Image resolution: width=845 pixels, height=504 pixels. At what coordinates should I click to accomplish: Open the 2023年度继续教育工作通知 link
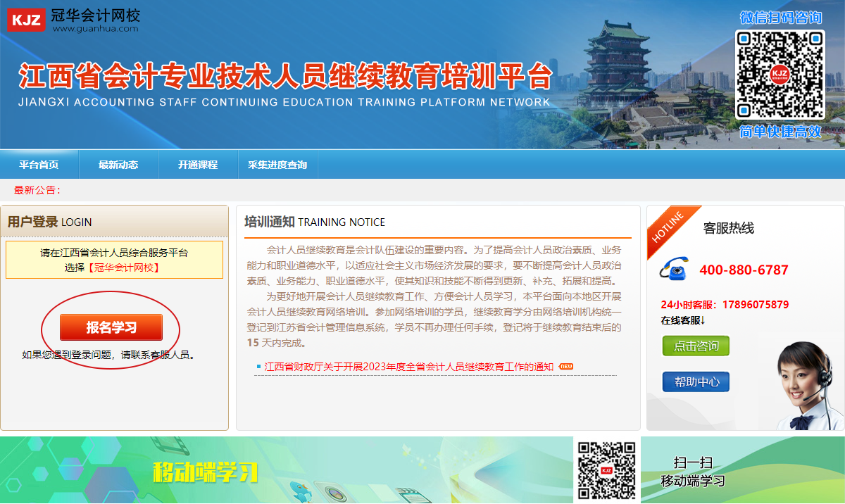coord(409,367)
